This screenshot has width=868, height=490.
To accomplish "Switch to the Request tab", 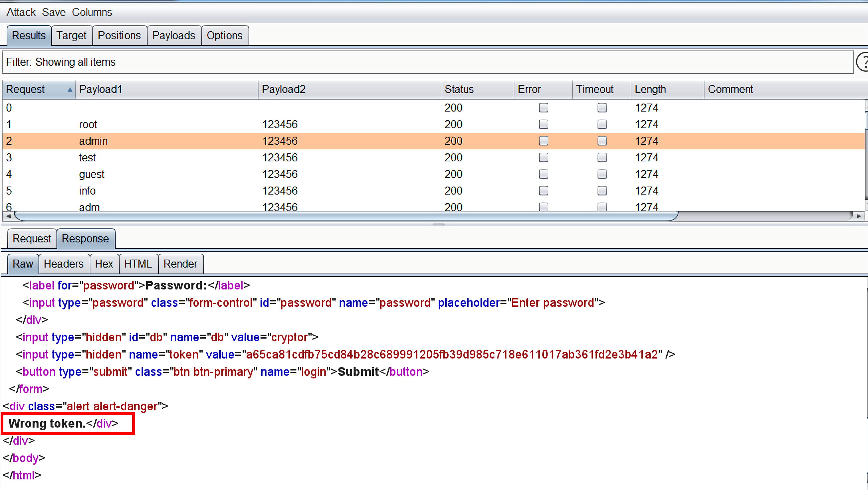I will [32, 239].
